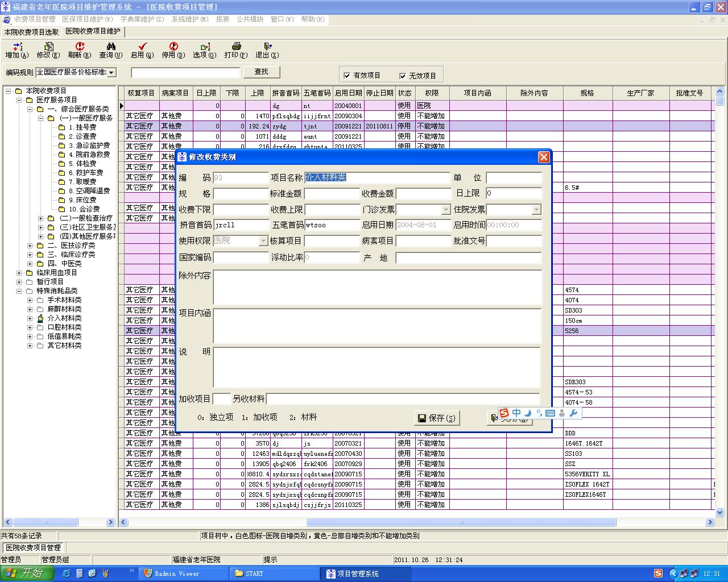Click the 启用 (Enable) checkmark icon
The width and height of the screenshot is (728, 582).
[x=142, y=47]
